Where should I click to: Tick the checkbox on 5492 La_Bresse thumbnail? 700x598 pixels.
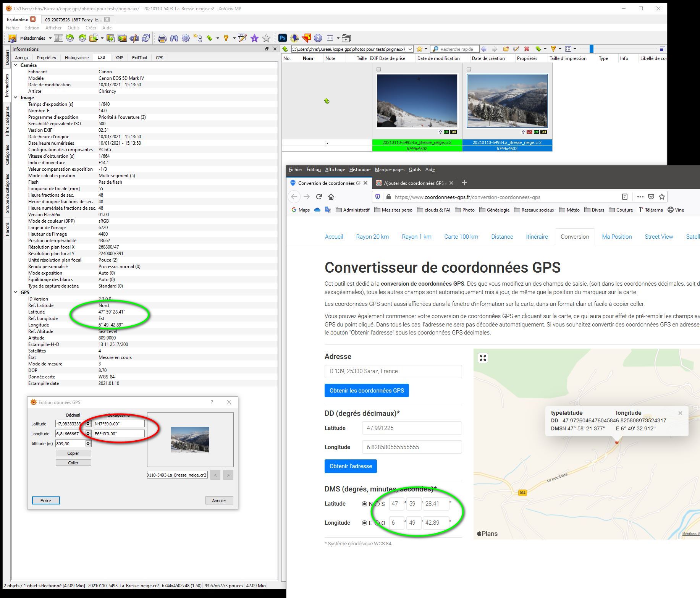pyautogui.click(x=379, y=69)
